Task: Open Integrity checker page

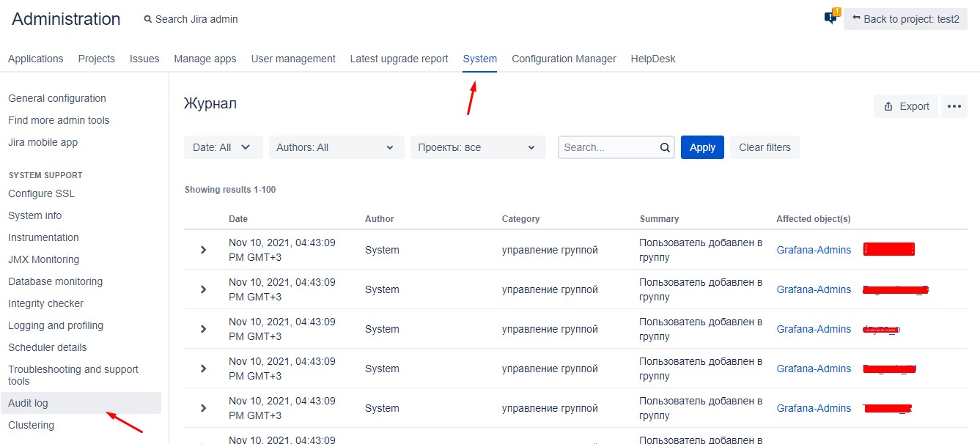Action: click(45, 303)
